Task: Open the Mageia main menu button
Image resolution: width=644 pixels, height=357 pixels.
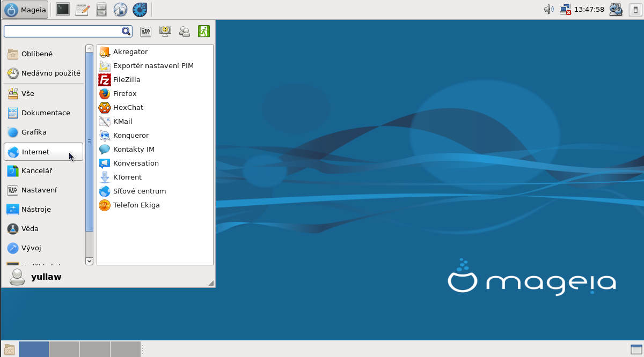Action: click(x=25, y=9)
